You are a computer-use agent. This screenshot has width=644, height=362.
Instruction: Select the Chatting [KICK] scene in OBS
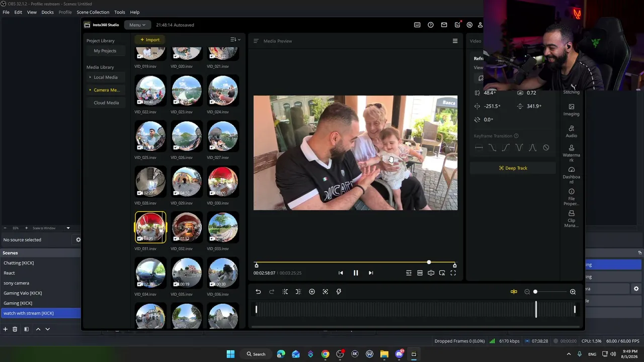tap(40, 263)
